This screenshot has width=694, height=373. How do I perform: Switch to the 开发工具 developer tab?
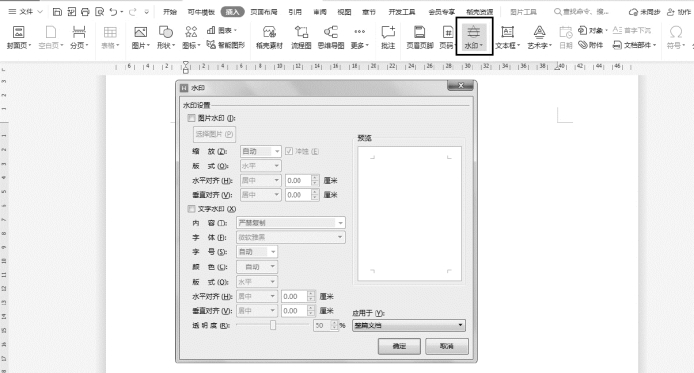(402, 12)
